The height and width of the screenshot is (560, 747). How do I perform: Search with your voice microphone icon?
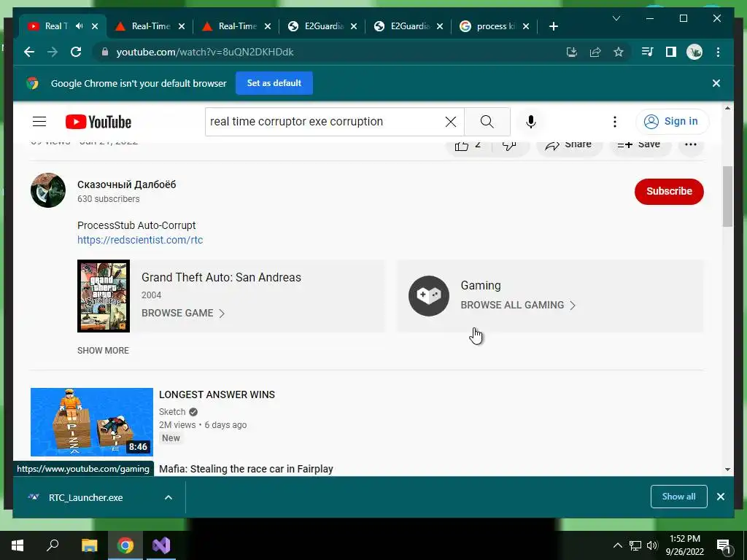[531, 122]
